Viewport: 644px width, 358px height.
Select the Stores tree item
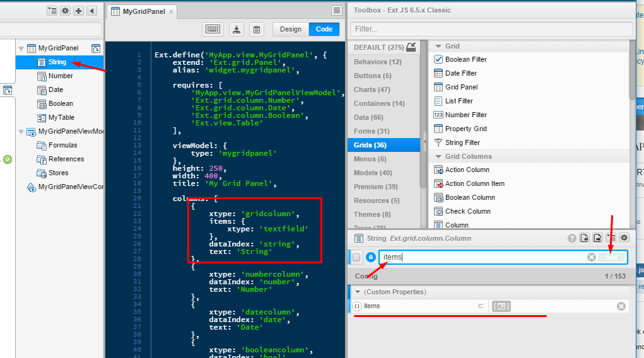[59, 173]
